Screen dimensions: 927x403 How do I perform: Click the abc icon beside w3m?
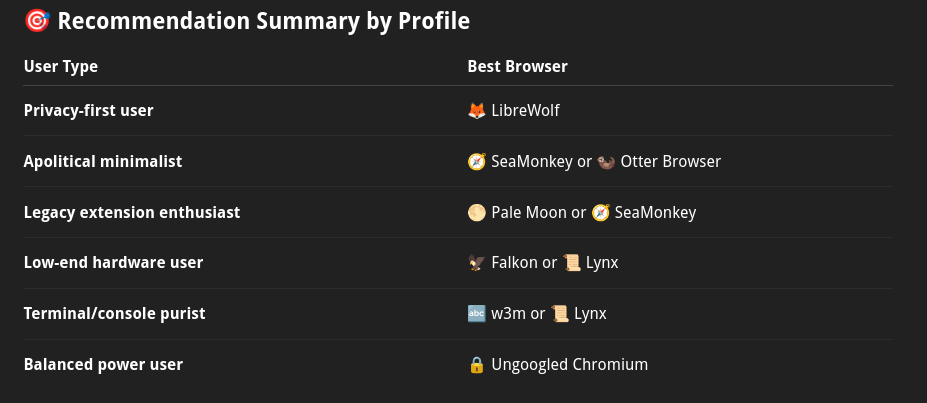coord(477,313)
